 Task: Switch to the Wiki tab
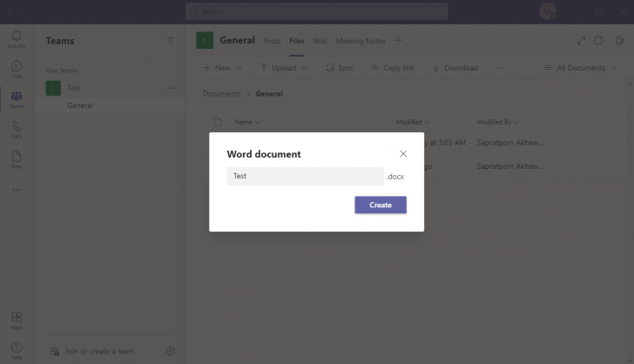pos(320,41)
